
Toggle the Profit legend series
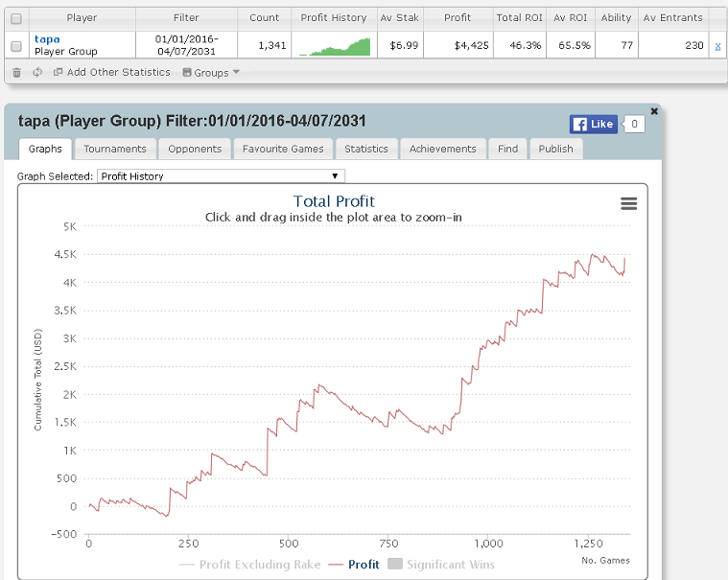point(354,565)
